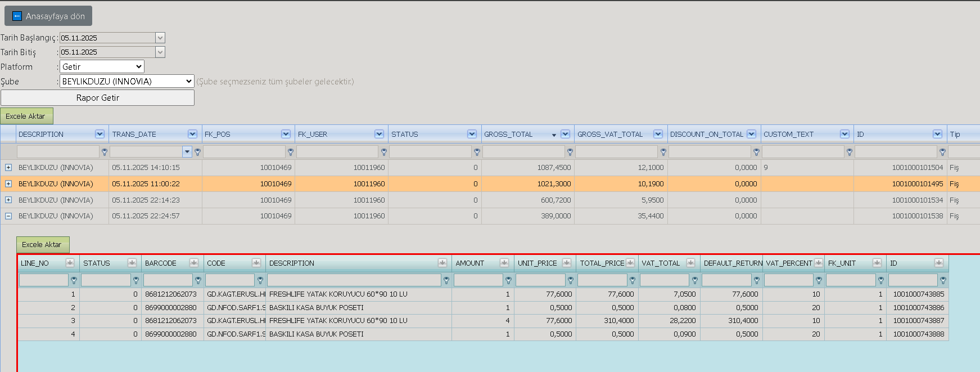Open Şube dropdown showing BEYLIKDUZU (INNOVIA)
The image size is (980, 372).
(127, 81)
